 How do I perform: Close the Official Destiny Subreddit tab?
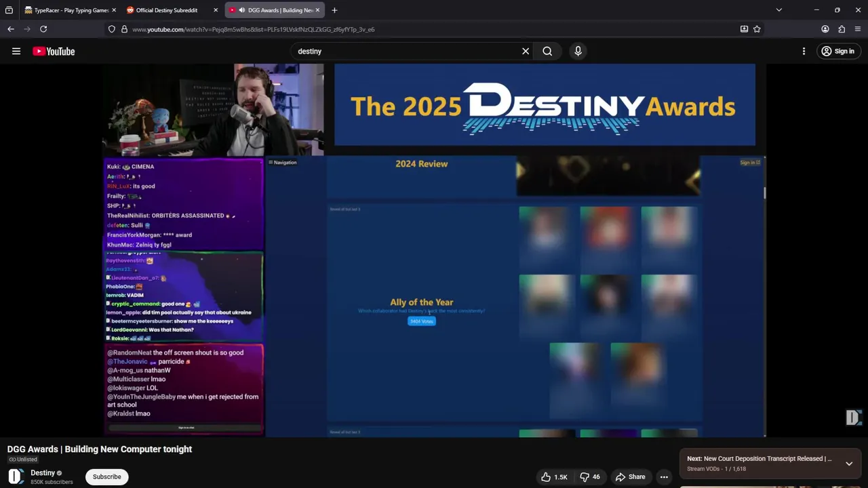click(216, 10)
